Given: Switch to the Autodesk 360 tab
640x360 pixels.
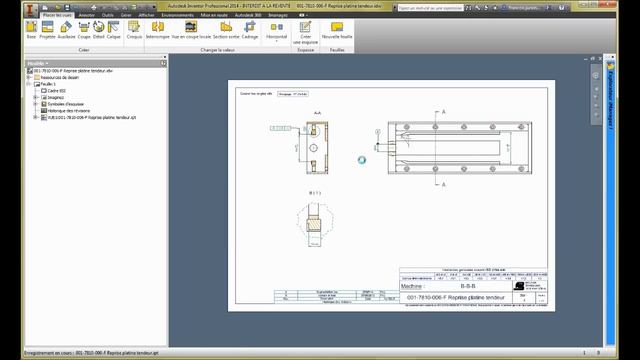Looking at the screenshot, I should 248,15.
